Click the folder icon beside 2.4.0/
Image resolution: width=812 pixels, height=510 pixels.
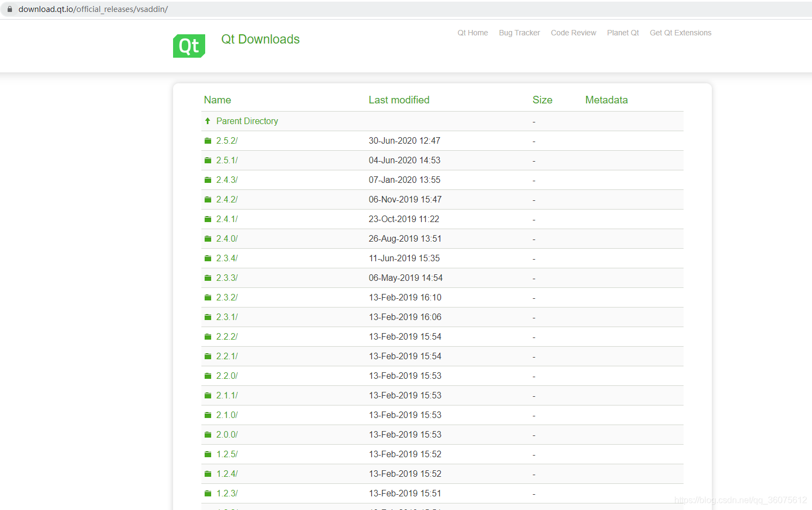pos(208,239)
